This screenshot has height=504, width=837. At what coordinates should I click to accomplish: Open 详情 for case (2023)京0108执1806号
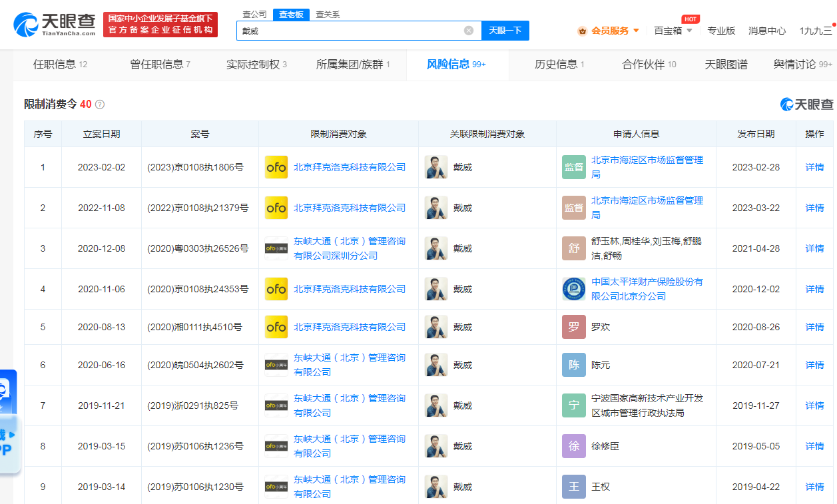[815, 167]
